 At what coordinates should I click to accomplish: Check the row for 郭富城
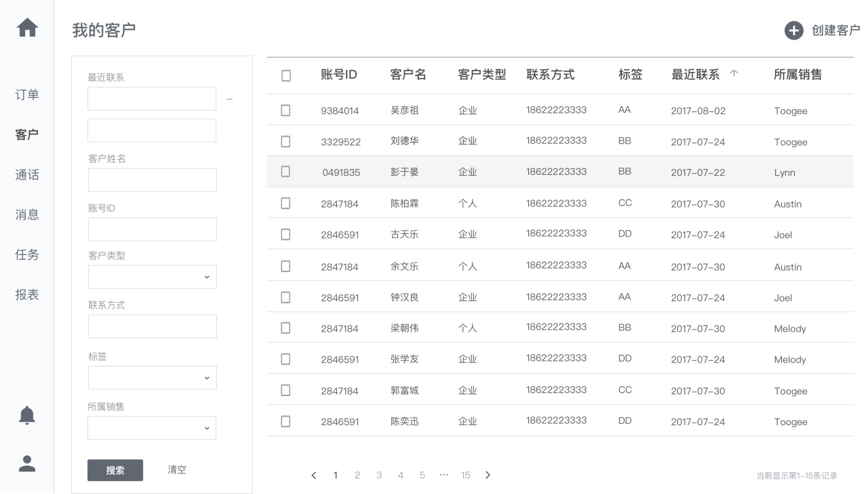286,390
